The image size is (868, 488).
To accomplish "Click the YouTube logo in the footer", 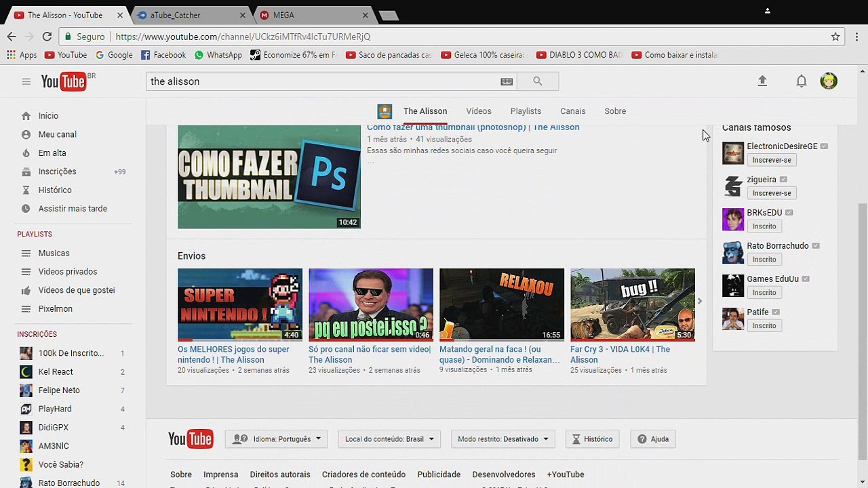I will click(191, 439).
